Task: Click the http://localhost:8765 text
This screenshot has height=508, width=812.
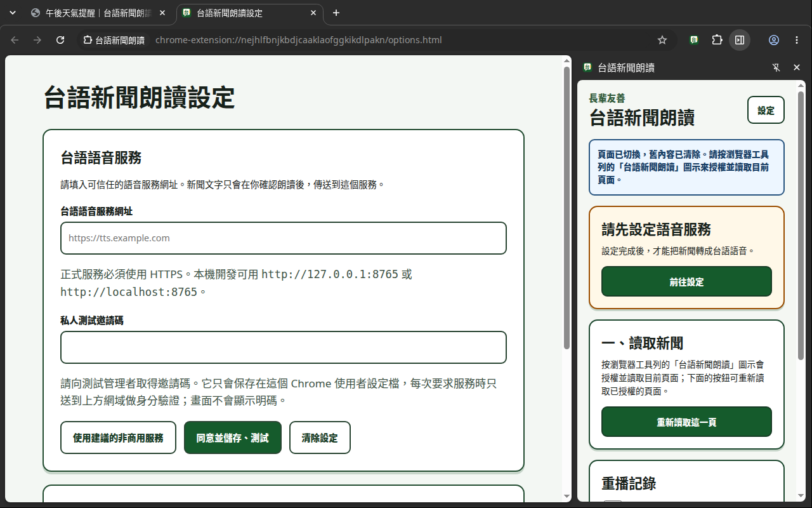Action: tap(129, 292)
